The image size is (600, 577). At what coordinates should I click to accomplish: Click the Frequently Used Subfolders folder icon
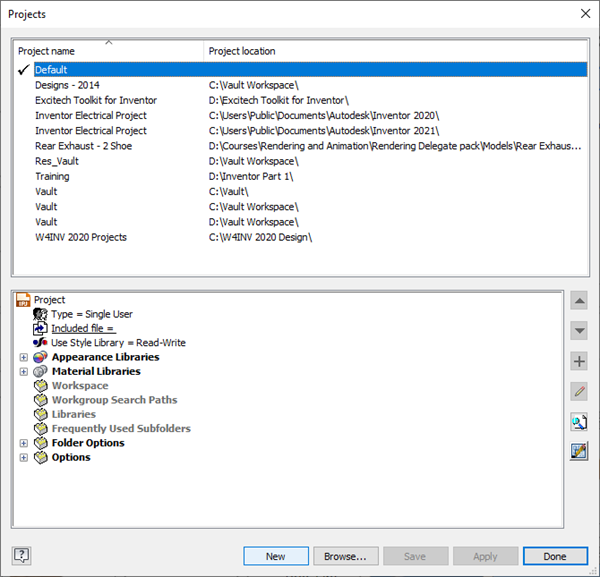[41, 429]
